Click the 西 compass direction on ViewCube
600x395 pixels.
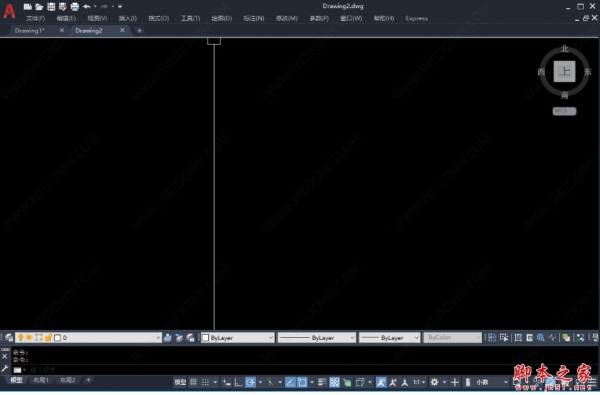click(541, 72)
